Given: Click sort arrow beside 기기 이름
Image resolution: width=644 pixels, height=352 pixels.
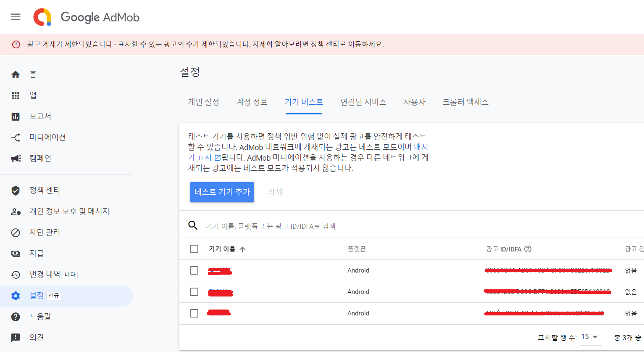Looking at the screenshot, I should point(242,249).
